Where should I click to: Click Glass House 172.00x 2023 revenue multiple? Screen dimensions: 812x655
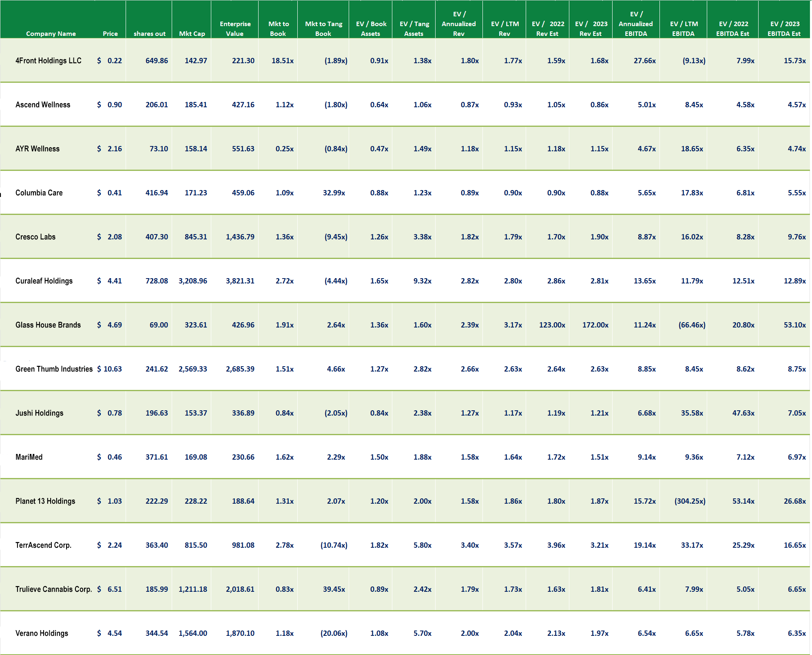pyautogui.click(x=595, y=325)
